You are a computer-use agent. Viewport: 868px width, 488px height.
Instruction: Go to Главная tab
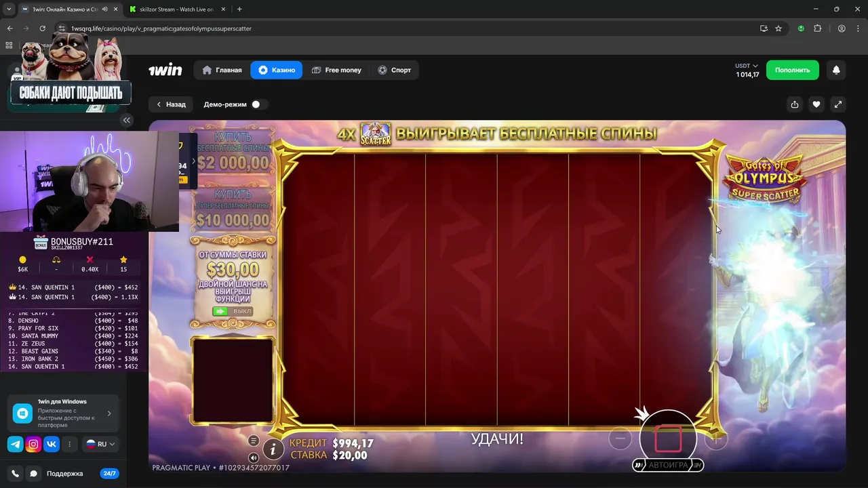222,70
